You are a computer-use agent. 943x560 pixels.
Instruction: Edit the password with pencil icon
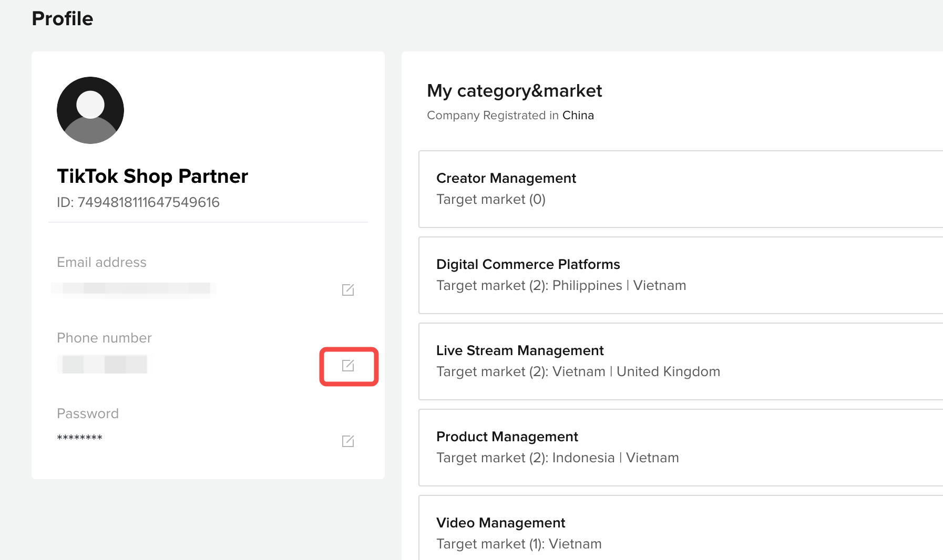coord(348,441)
